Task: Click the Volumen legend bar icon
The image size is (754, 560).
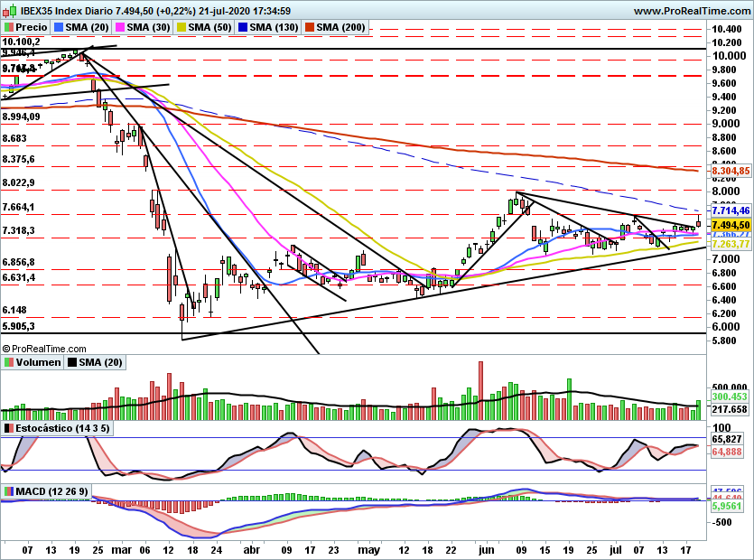Action: pos(9,362)
